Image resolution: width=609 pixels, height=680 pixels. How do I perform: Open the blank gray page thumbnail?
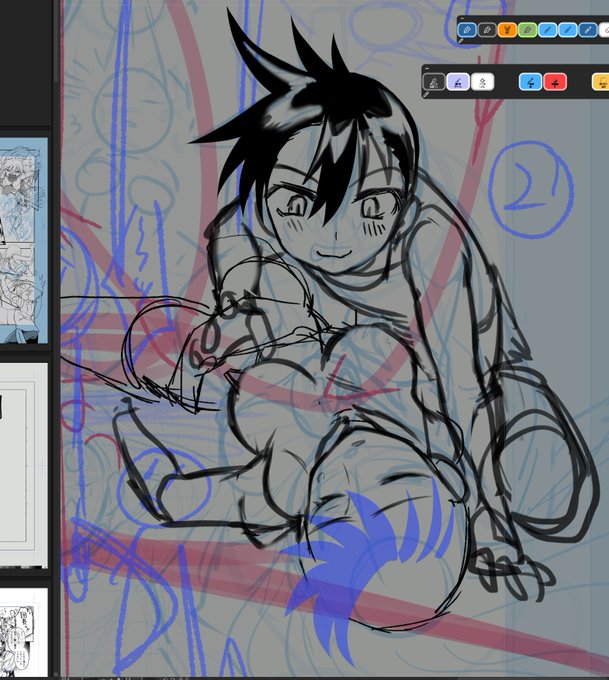(24, 465)
